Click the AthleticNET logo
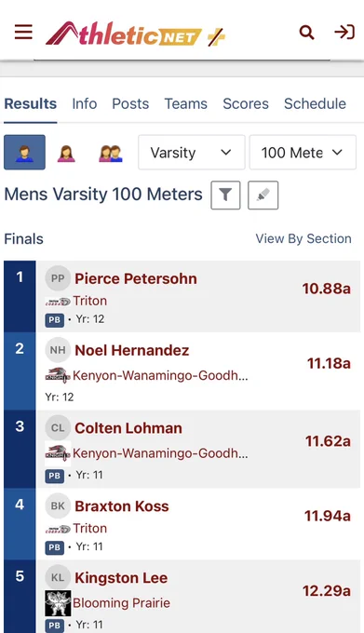Viewport: 364px width, 633px height. pos(135,34)
